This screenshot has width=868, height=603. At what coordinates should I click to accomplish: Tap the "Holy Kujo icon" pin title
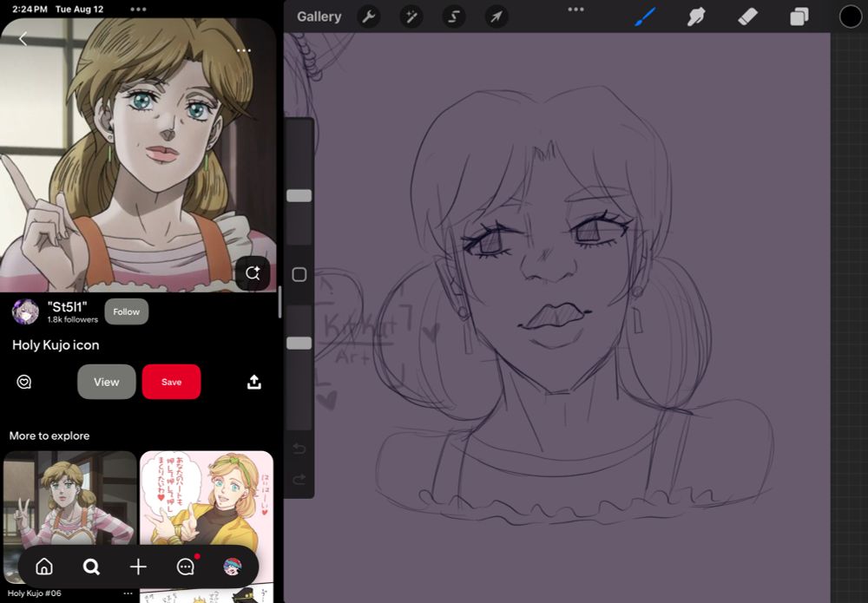pos(56,345)
